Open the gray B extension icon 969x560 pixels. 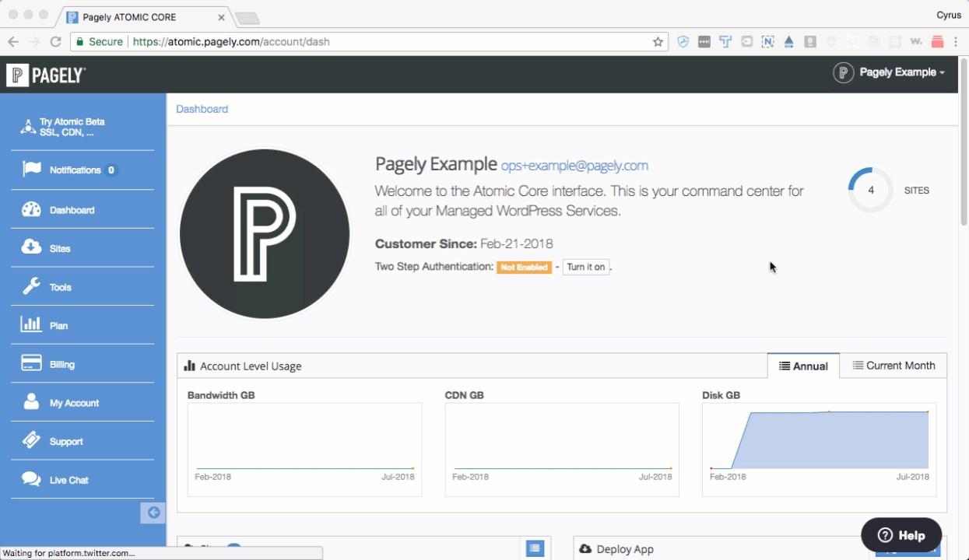[810, 42]
